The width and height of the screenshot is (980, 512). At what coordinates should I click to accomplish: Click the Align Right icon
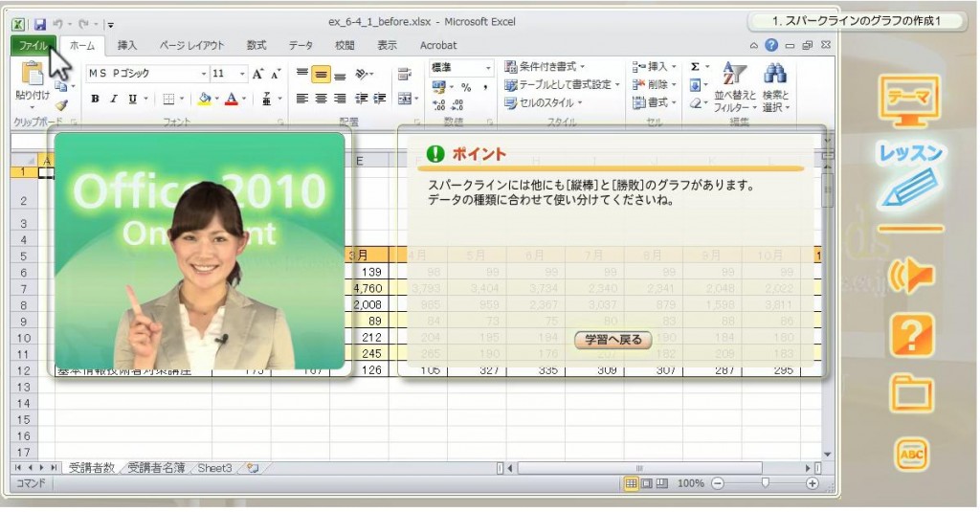pos(340,99)
